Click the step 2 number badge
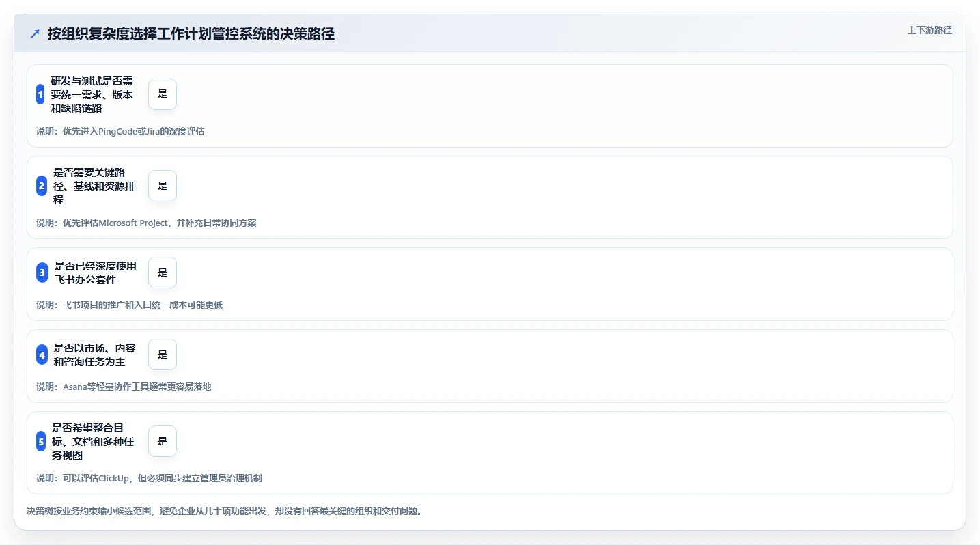The height and width of the screenshot is (545, 980). point(42,186)
